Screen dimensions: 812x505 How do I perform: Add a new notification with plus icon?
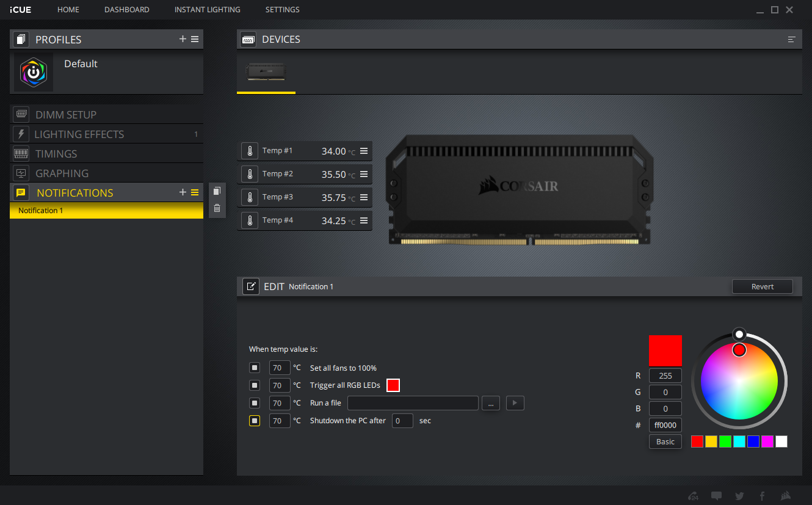(183, 192)
